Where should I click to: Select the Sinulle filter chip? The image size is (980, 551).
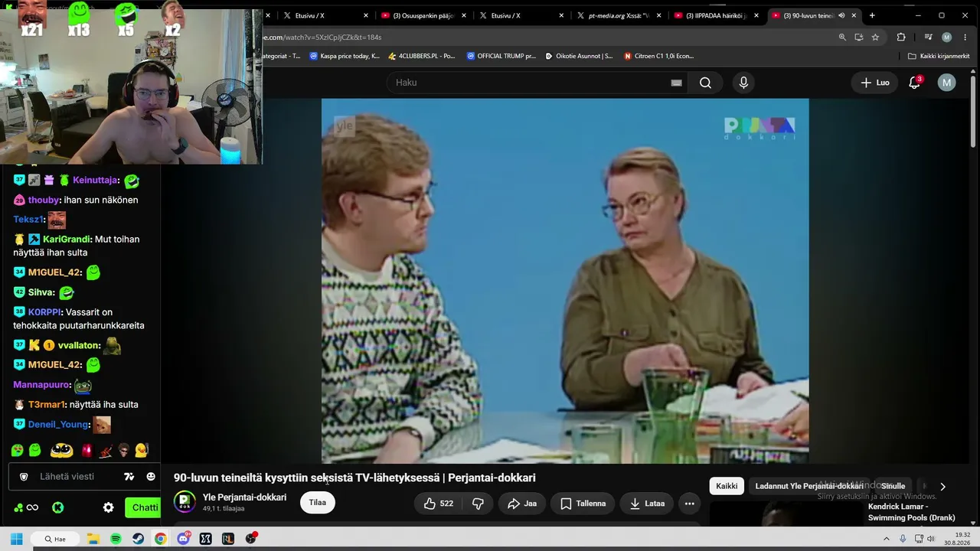[x=893, y=486]
